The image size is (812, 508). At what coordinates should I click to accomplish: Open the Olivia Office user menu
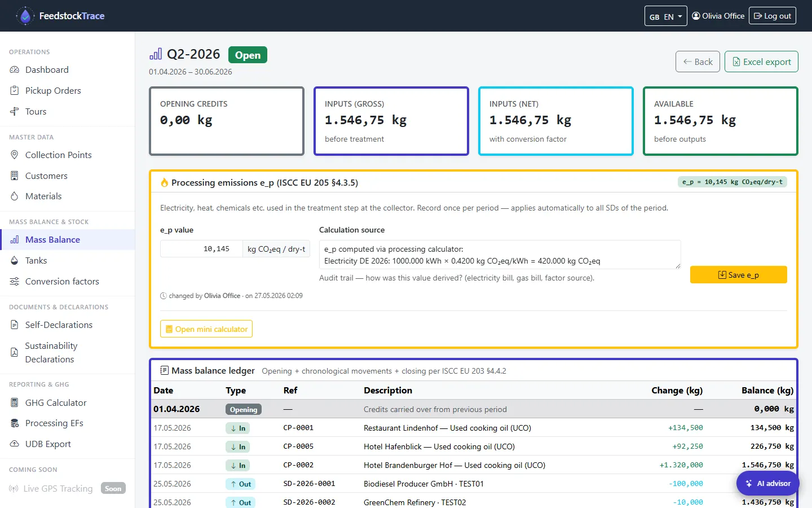(x=718, y=16)
